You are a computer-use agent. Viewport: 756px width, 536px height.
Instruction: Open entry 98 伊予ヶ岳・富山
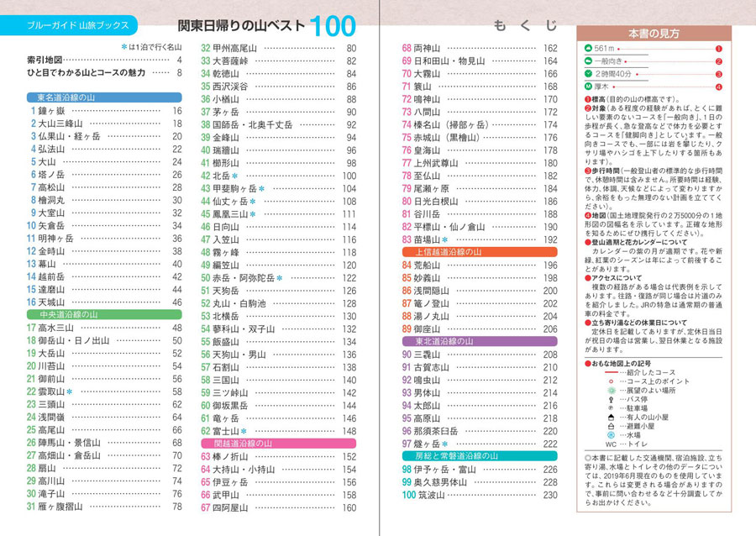pos(480,470)
